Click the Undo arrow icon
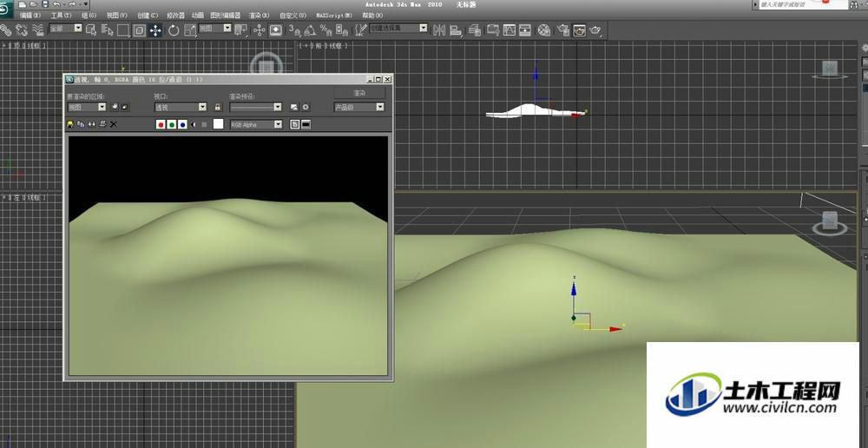Viewport: 868px width, 448px height. tap(56, 3)
